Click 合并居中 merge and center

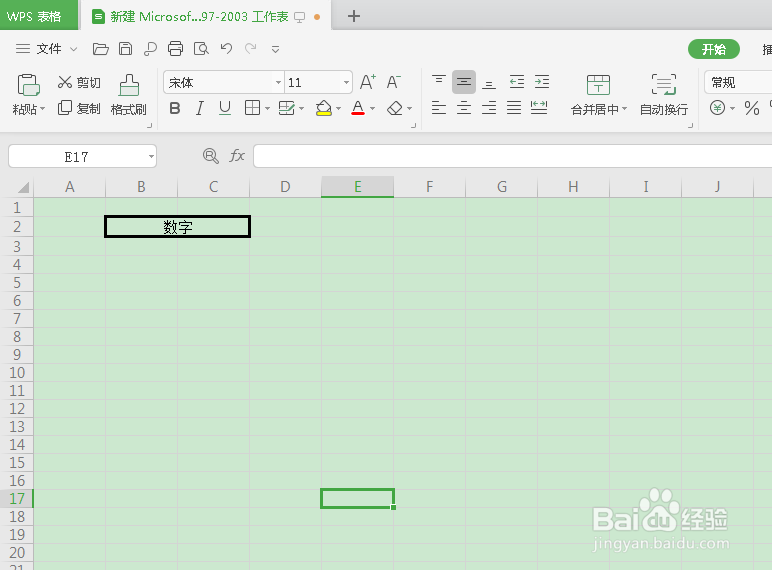point(598,95)
